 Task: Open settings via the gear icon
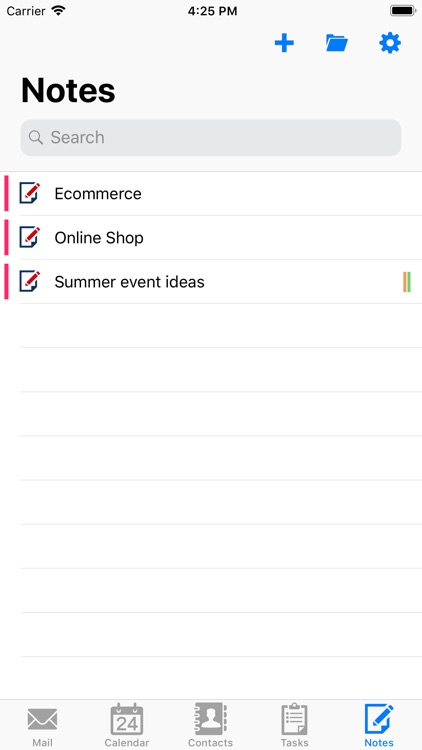point(390,43)
